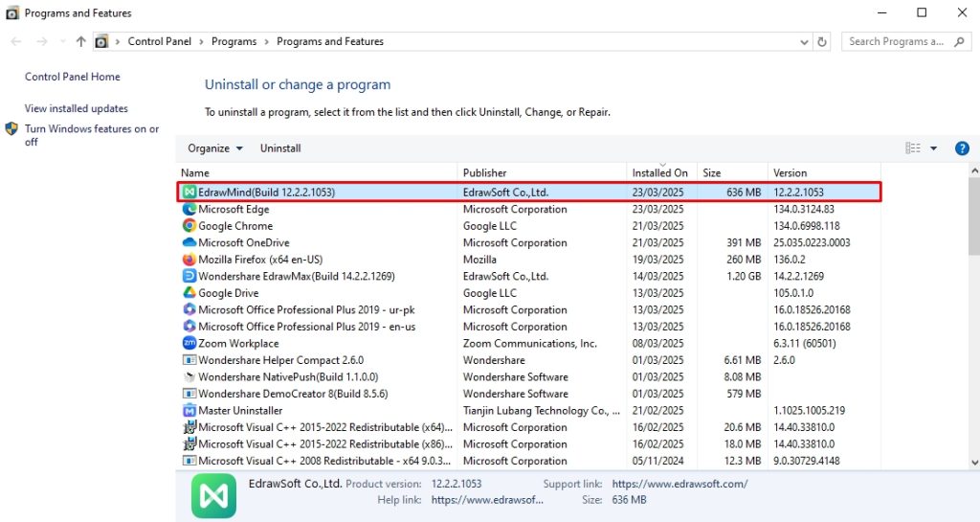980x522 pixels.
Task: Click the large EdrawMind logo in details pane
Action: point(213,496)
